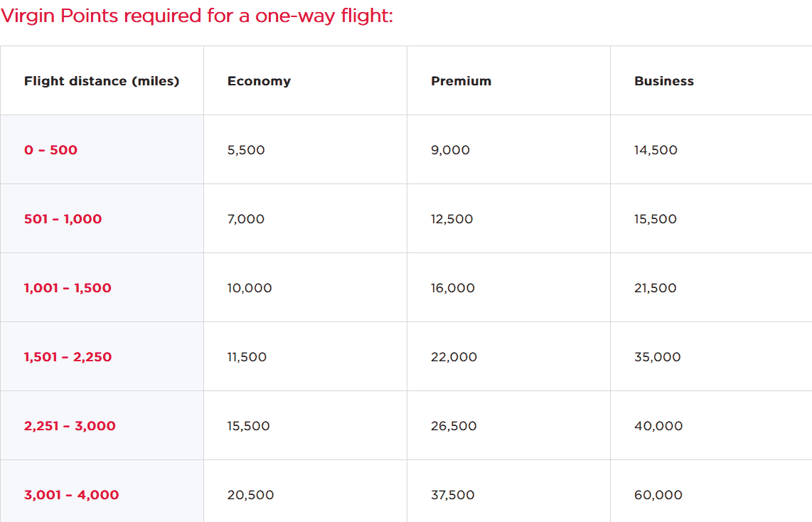Image resolution: width=812 pixels, height=522 pixels.
Task: Click the Business column header
Action: tap(663, 81)
